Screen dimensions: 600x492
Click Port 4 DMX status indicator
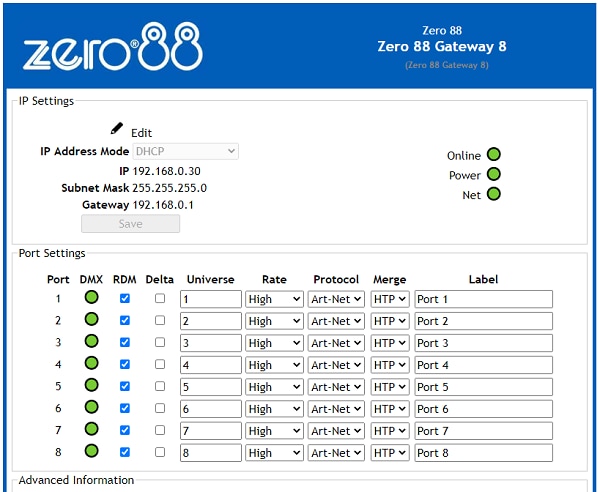pos(91,363)
